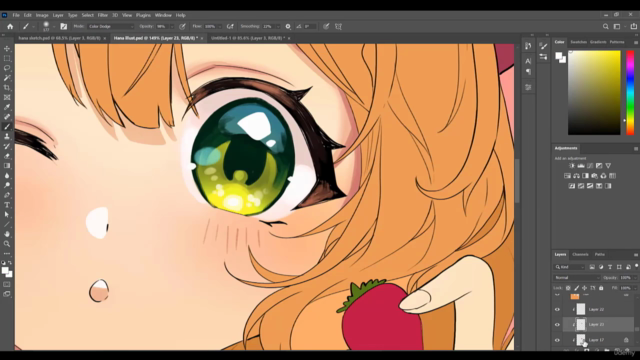The width and height of the screenshot is (640, 360).
Task: Click the Home icon in options bar
Action: [10, 27]
